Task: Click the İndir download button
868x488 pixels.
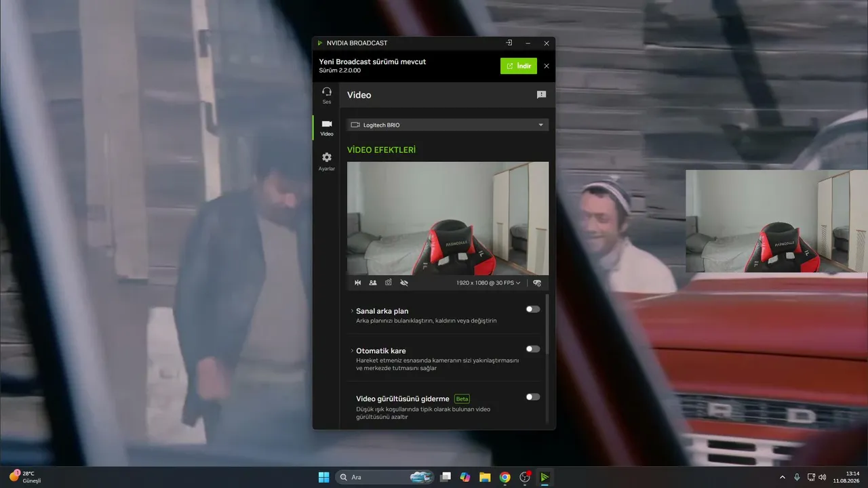Action: click(x=519, y=66)
